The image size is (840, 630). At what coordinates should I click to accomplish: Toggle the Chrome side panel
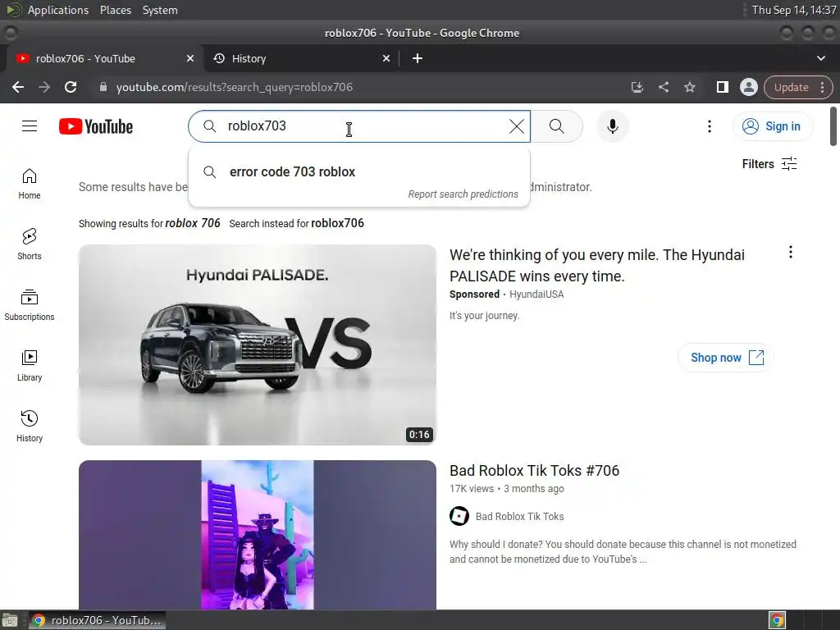[722, 87]
